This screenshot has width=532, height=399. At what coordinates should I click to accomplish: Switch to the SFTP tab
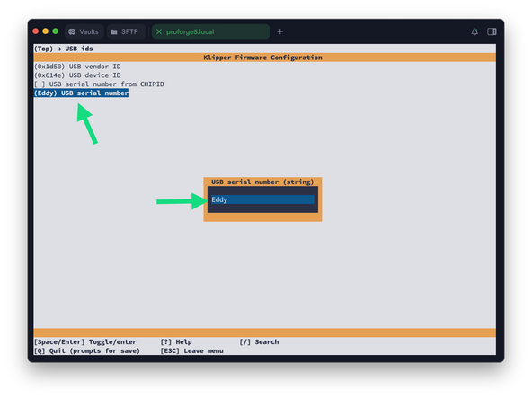(x=126, y=31)
